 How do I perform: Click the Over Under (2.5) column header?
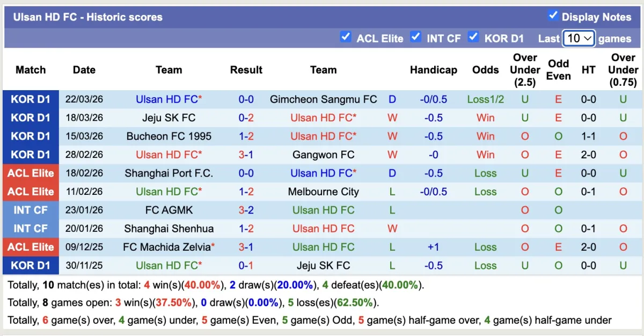click(x=525, y=70)
